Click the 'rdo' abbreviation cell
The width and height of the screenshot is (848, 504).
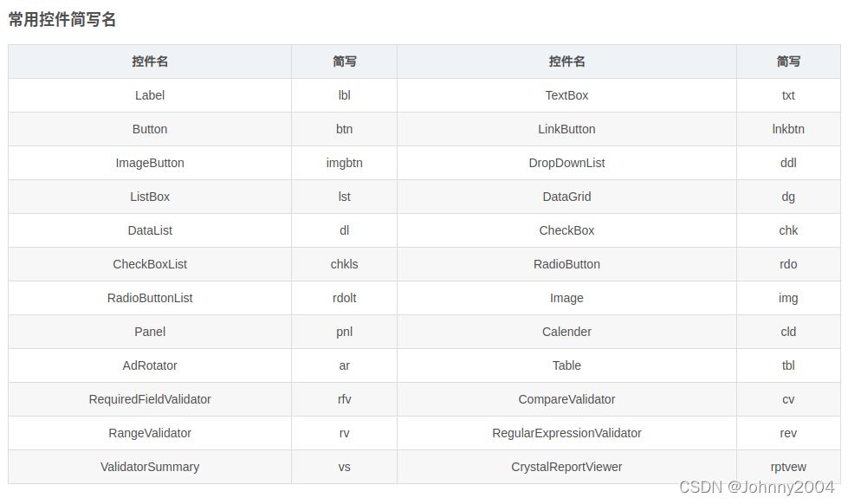[788, 264]
